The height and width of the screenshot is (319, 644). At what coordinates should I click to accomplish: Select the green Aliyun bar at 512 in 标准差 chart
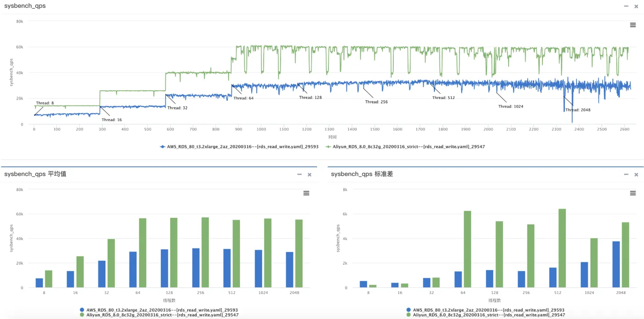click(x=562, y=248)
